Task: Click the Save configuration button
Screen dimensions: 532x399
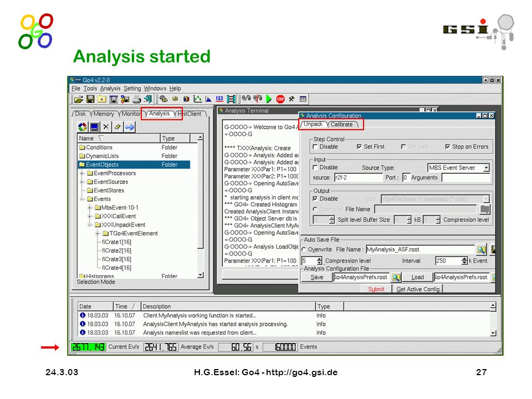Action: point(317,277)
